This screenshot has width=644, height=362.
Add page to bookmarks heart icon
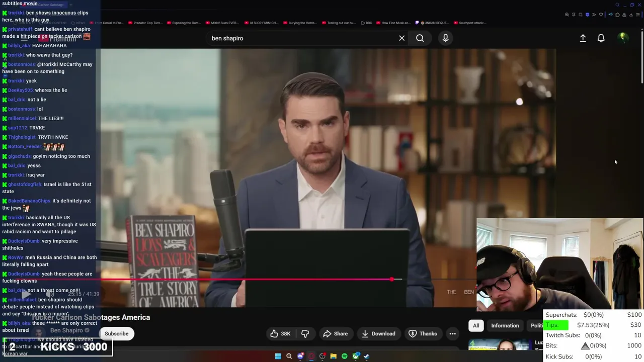[601, 15]
